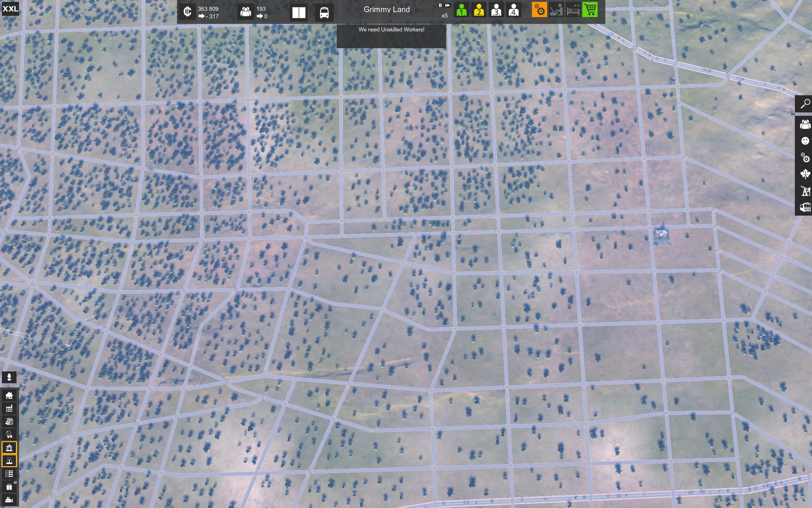Screen dimensions: 812x508
Task: Open the green retail shopping cart icon
Action: pyautogui.click(x=590, y=10)
